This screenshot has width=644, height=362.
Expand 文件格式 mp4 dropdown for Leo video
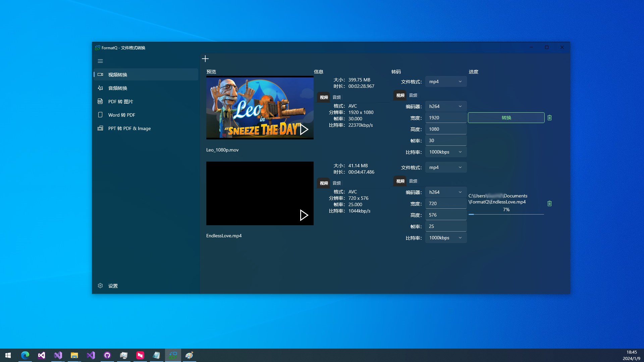pyautogui.click(x=446, y=82)
